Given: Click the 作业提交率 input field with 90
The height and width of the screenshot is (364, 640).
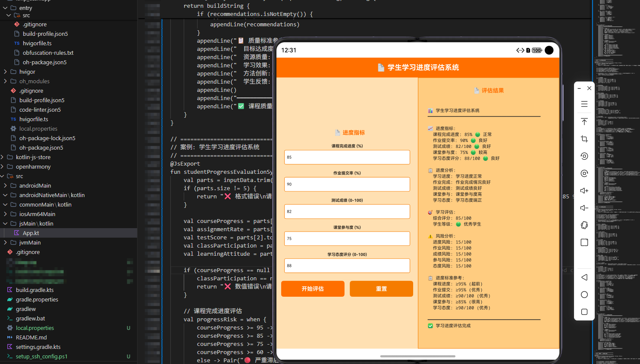Looking at the screenshot, I should pos(347,184).
